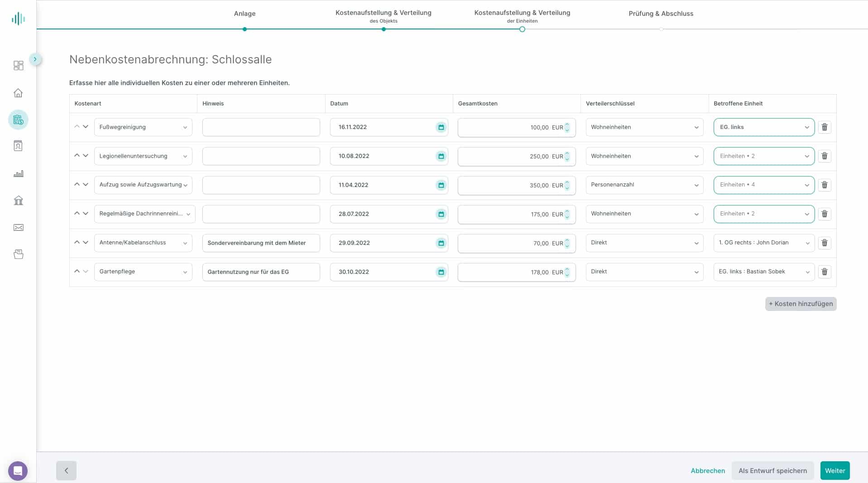Open the Einheiten • 4 unit dropdown

click(764, 185)
